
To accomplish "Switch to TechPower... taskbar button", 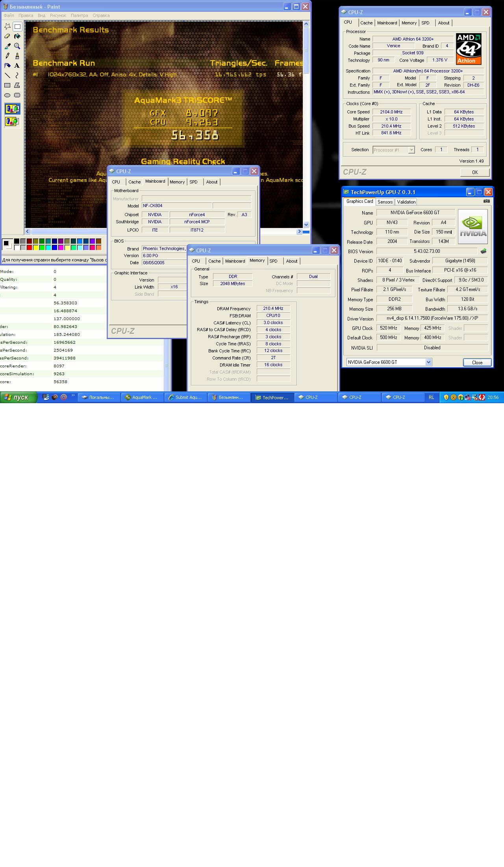I will pyautogui.click(x=272, y=397).
